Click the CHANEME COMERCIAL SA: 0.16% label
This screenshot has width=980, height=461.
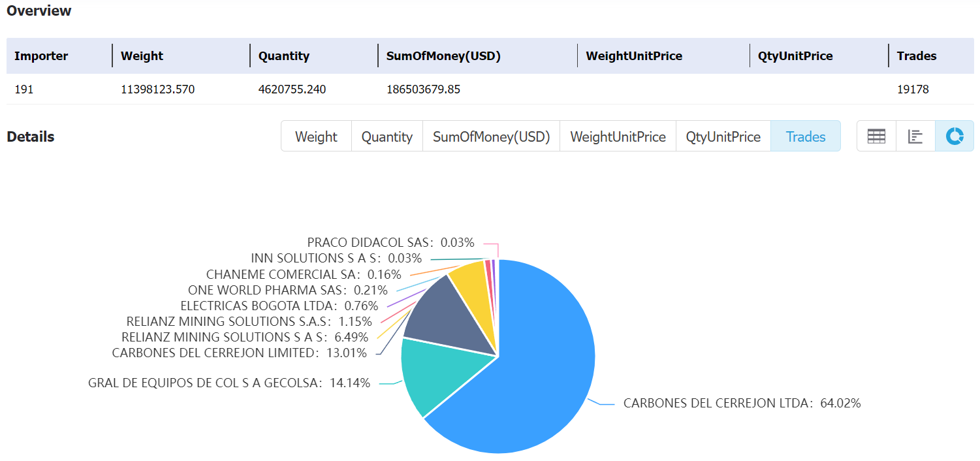(304, 274)
